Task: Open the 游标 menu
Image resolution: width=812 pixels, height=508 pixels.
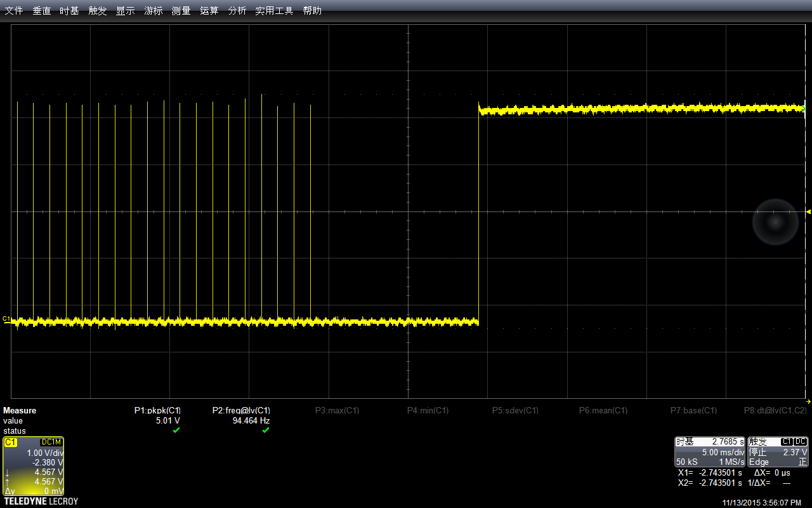Action: point(154,11)
